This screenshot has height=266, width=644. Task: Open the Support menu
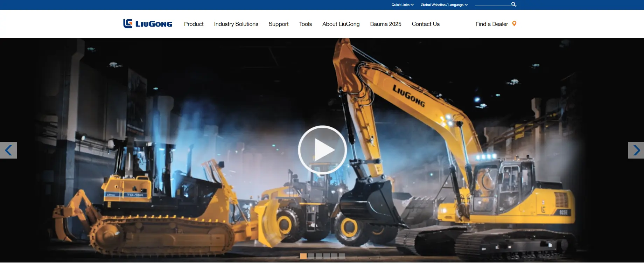click(279, 24)
